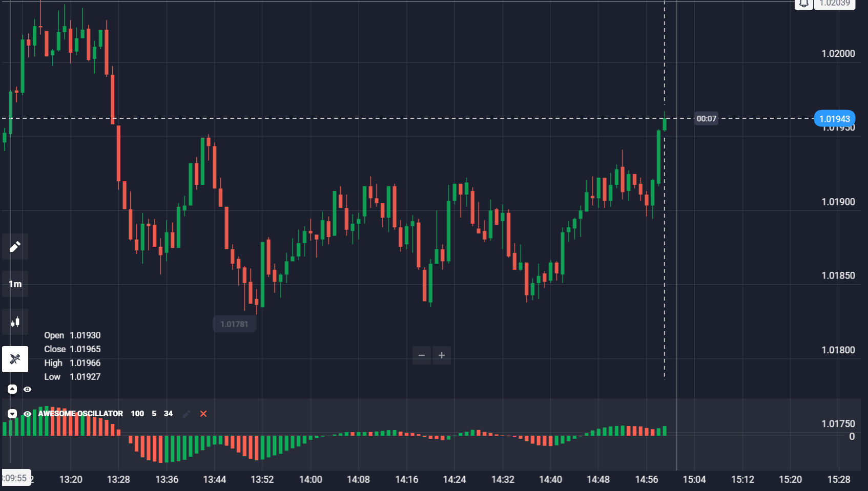Click the 14:56 time axis label
Image resolution: width=868 pixels, height=491 pixels.
646,479
